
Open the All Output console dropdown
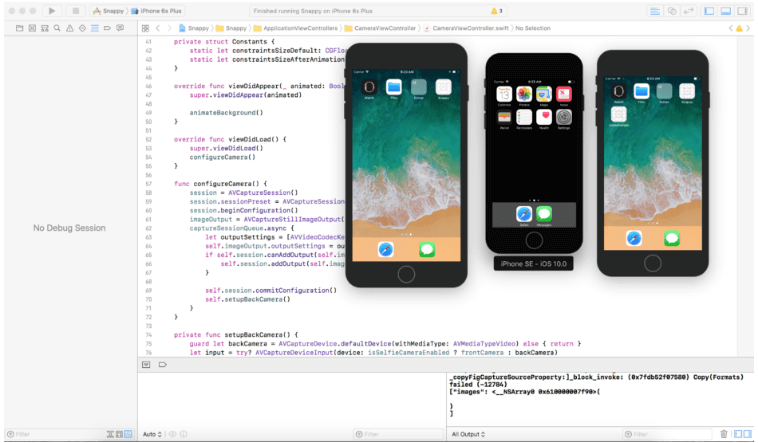468,434
